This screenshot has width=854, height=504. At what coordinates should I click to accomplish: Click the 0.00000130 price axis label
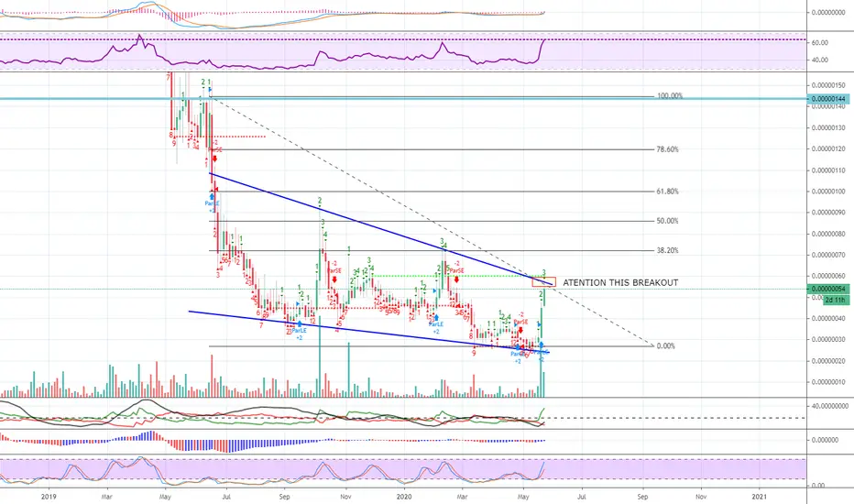[828, 128]
